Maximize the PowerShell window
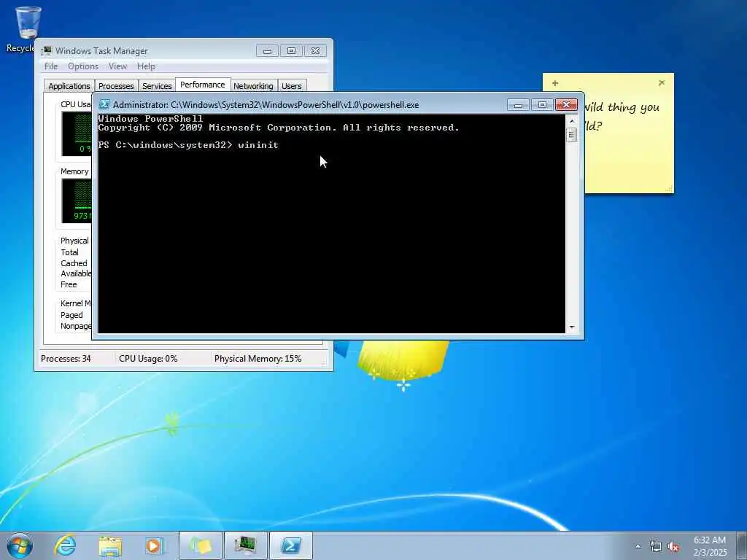This screenshot has height=560, width=747. pos(542,105)
